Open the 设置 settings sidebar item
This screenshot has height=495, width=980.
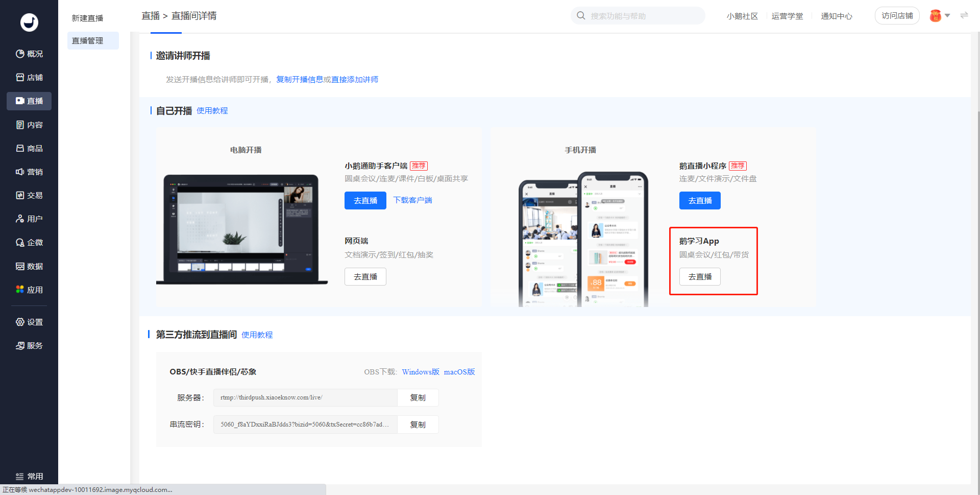coord(29,322)
